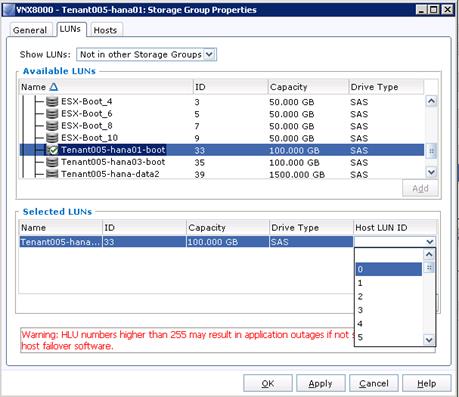
Task: Open the Show LUNs dropdown
Action: pyautogui.click(x=209, y=54)
